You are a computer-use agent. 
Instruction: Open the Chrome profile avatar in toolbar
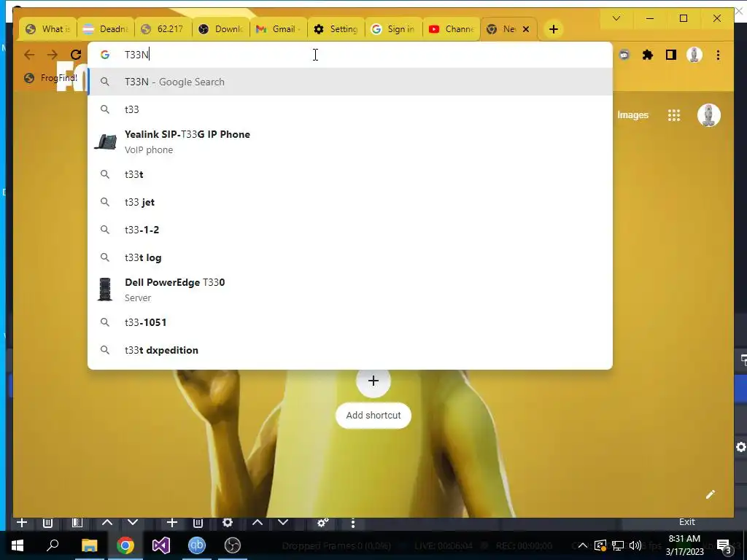(694, 55)
